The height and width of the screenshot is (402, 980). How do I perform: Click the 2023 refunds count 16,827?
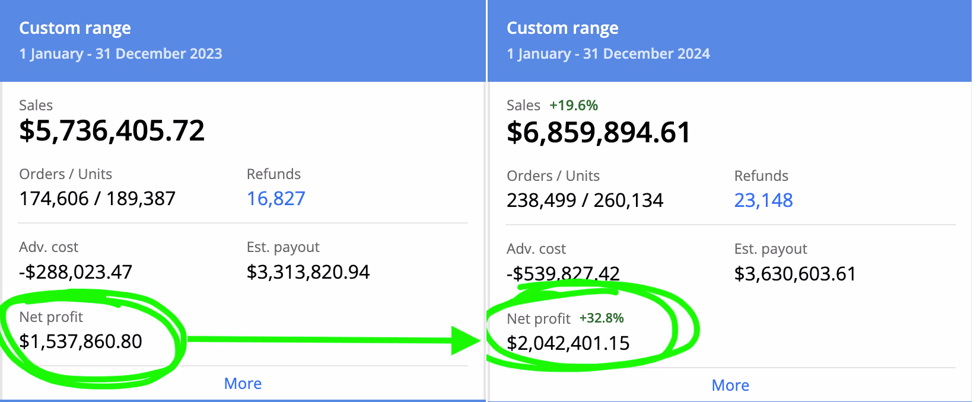pos(276,199)
